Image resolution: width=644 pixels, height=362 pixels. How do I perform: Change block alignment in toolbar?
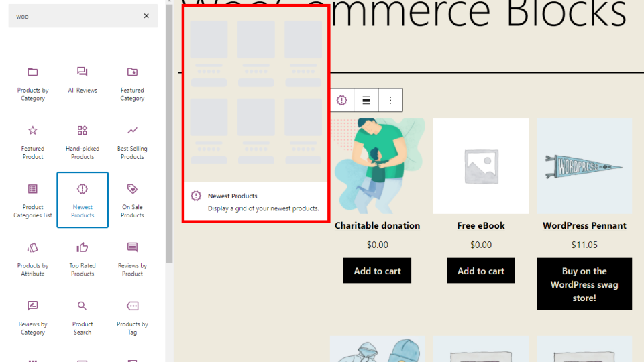[x=366, y=100]
